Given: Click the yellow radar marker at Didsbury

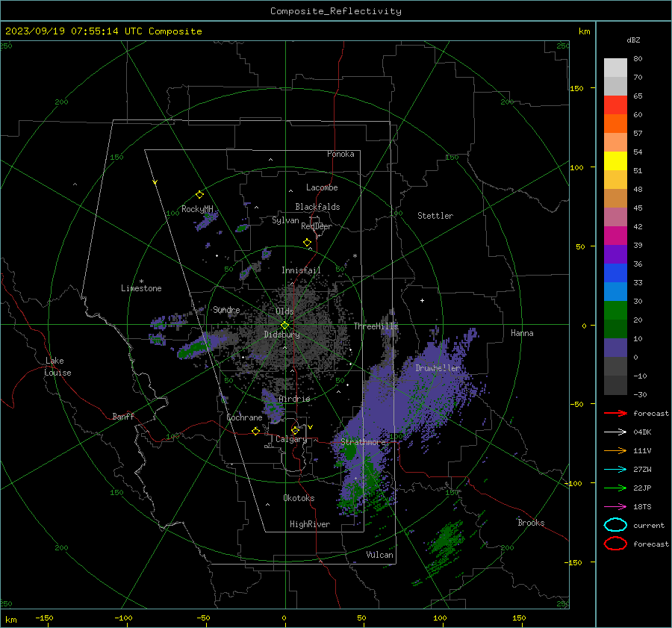Looking at the screenshot, I should 284,326.
